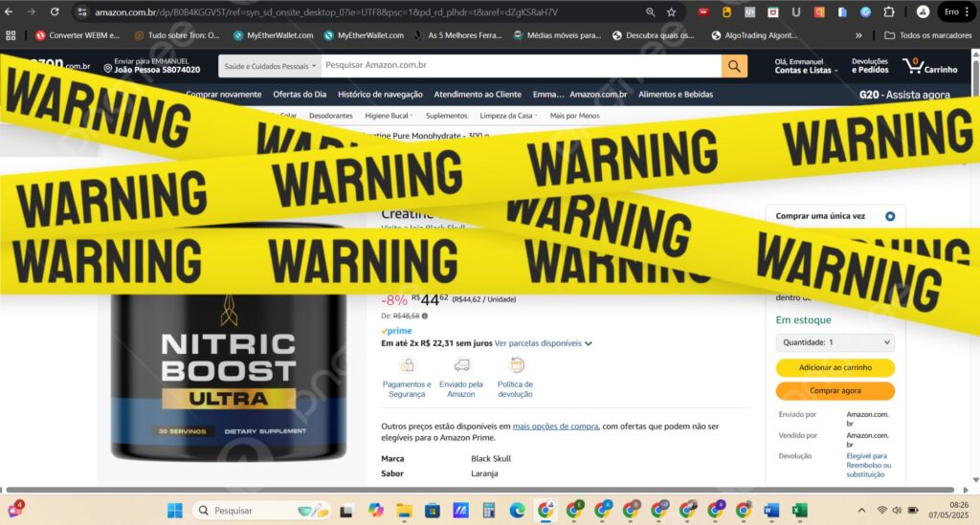980x525 pixels.
Task: Open the Desodorantes subcategory
Action: pyautogui.click(x=330, y=116)
